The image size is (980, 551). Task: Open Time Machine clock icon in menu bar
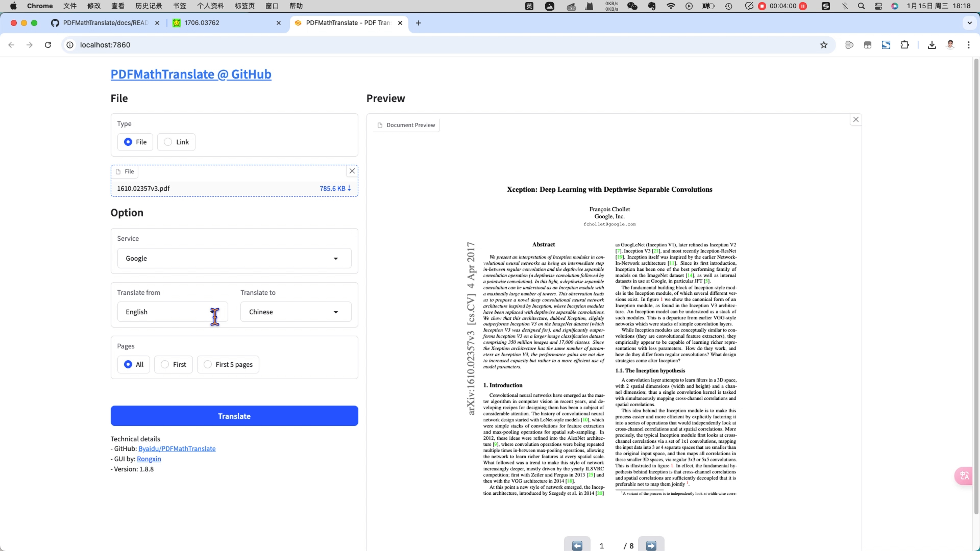click(x=729, y=6)
